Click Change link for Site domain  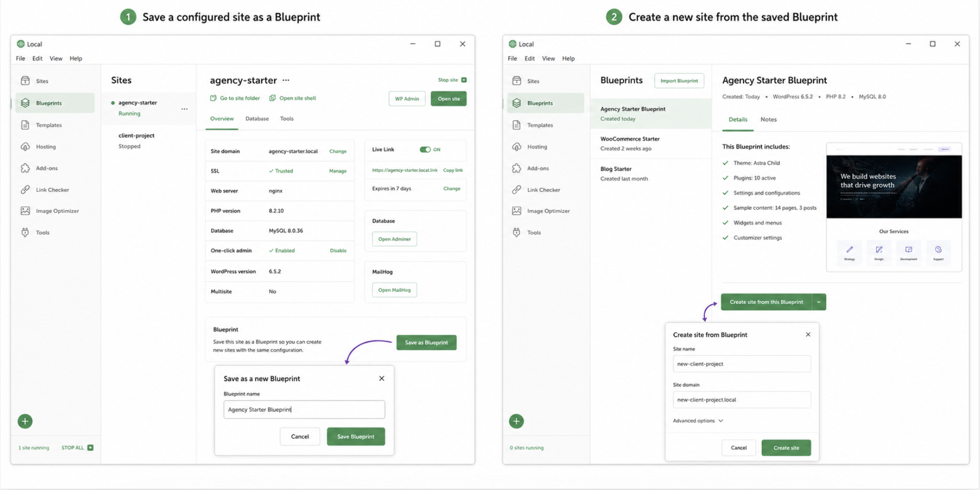(338, 151)
